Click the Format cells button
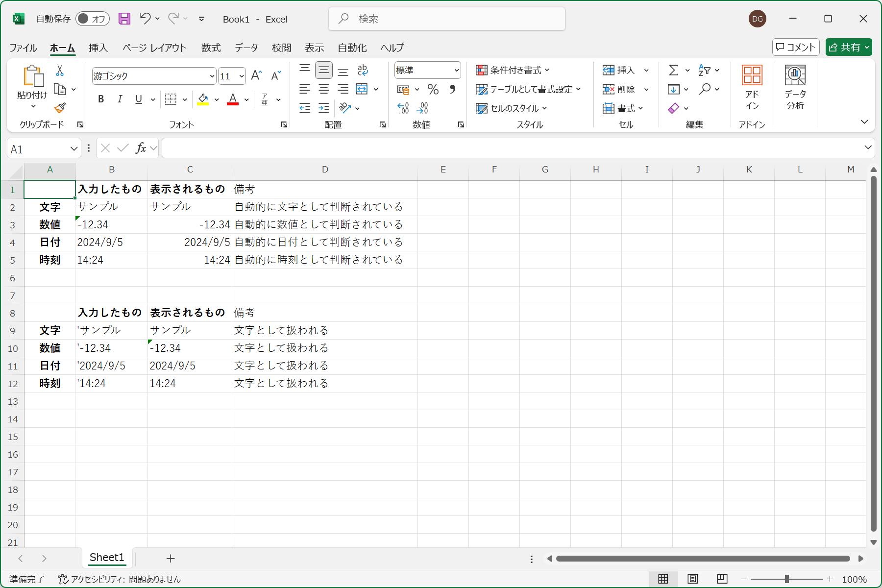This screenshot has width=882, height=588. click(x=623, y=108)
